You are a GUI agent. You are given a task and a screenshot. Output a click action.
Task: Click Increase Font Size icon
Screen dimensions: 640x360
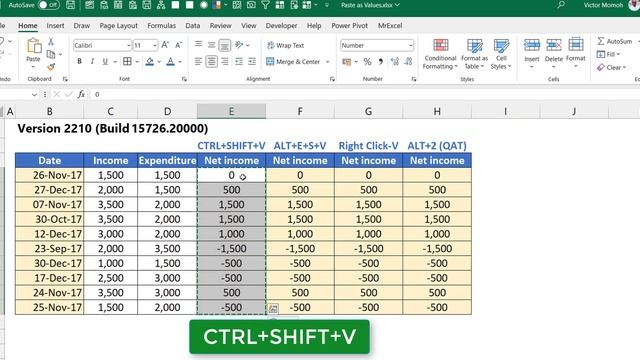[165, 45]
